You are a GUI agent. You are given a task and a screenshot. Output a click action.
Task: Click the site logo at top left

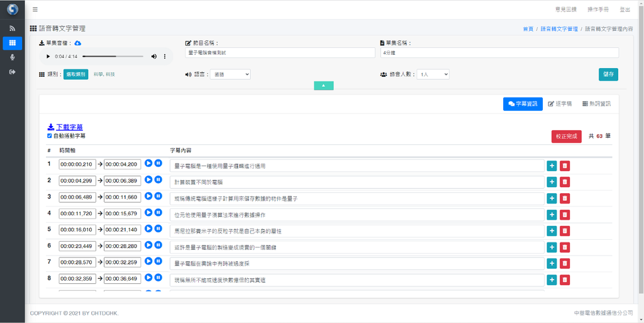pyautogui.click(x=13, y=9)
